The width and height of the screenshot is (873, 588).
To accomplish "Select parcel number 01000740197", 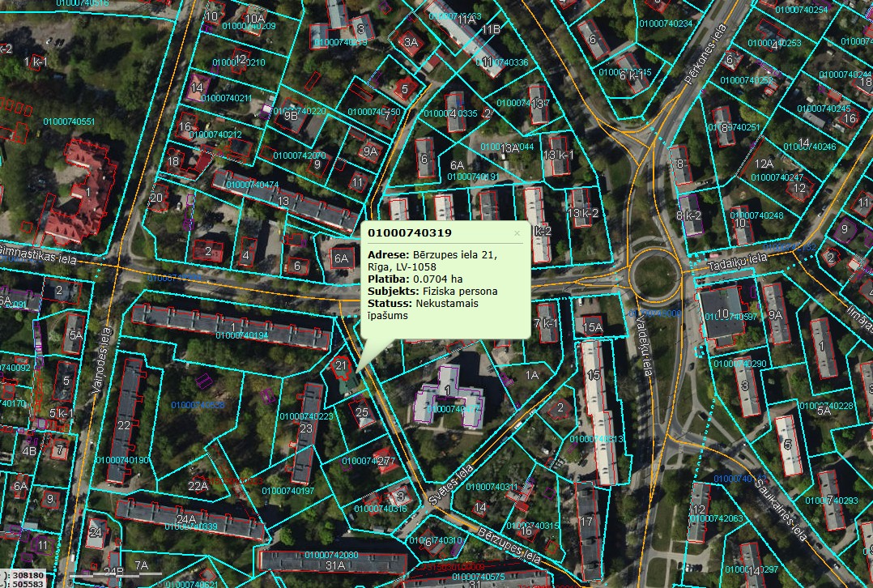I will click(x=287, y=491).
